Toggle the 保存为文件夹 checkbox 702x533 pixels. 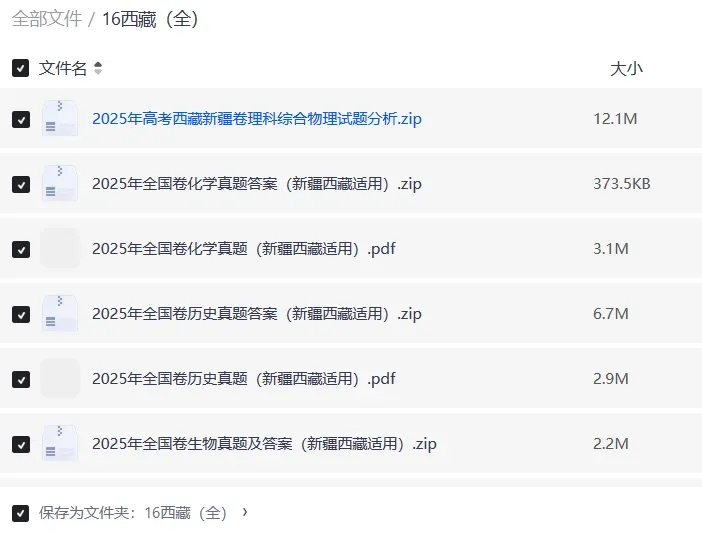click(21, 513)
